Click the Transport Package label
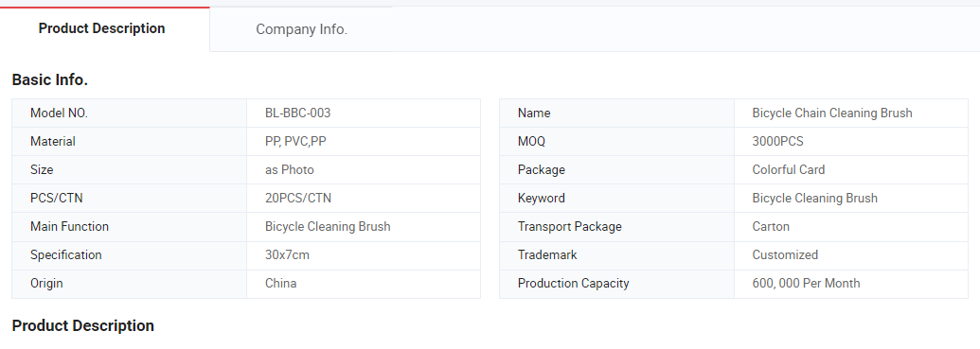The image size is (980, 349). pos(570,227)
